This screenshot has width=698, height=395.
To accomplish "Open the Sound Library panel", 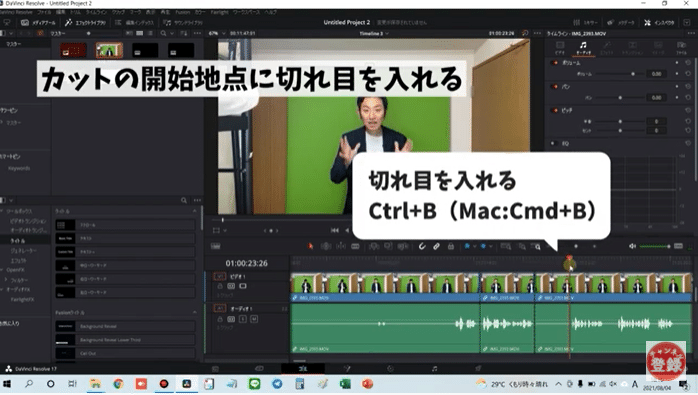I will pos(183,22).
